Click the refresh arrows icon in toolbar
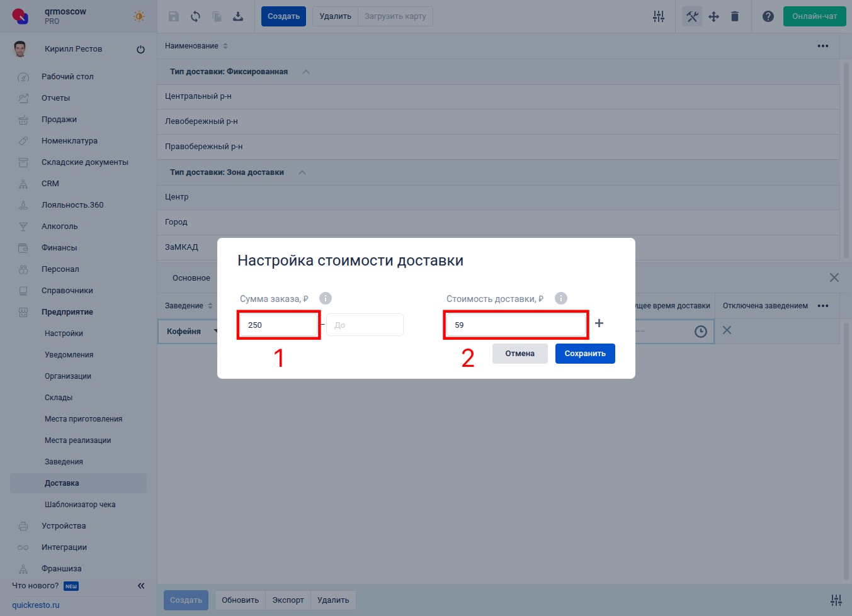Image resolution: width=852 pixels, height=616 pixels. [x=195, y=16]
